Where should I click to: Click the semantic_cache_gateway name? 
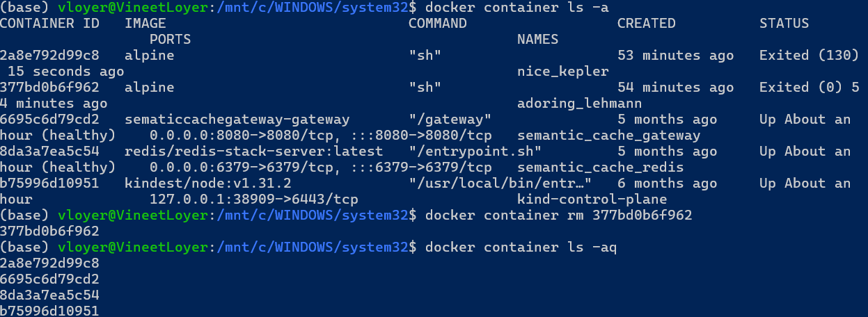click(x=609, y=136)
